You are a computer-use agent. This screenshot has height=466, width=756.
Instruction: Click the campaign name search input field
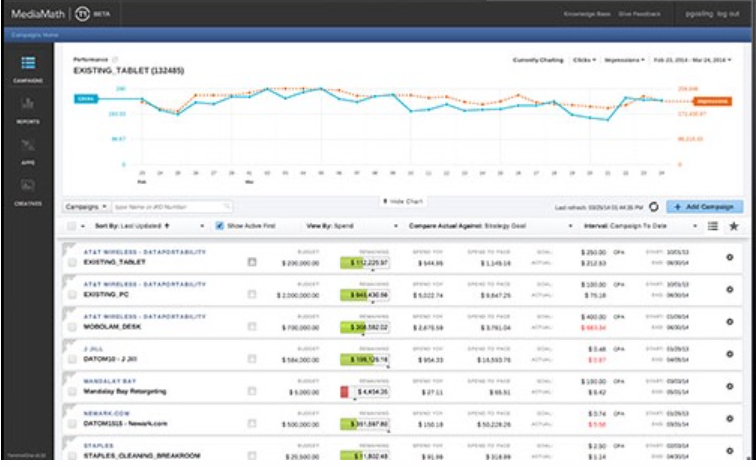(171, 207)
